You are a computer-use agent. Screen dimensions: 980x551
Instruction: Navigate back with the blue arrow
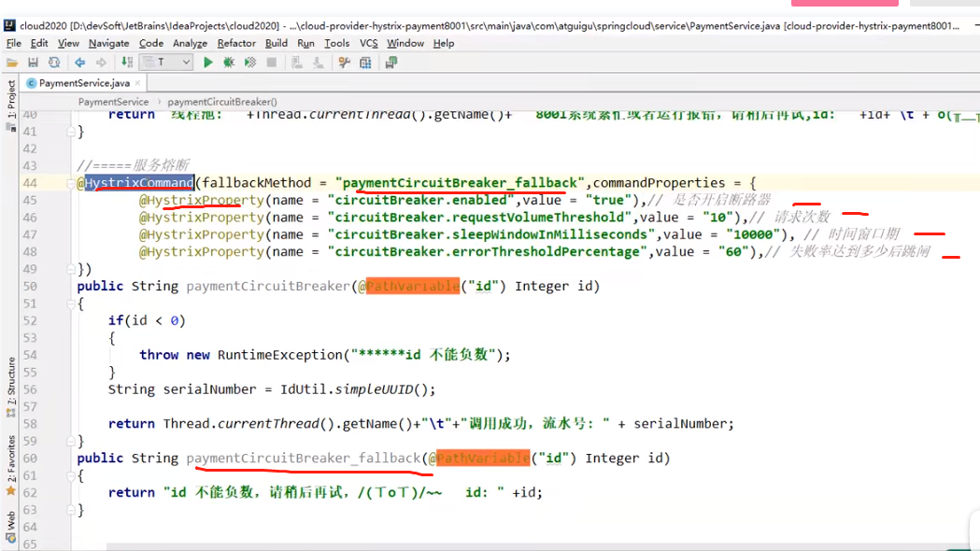(x=79, y=63)
